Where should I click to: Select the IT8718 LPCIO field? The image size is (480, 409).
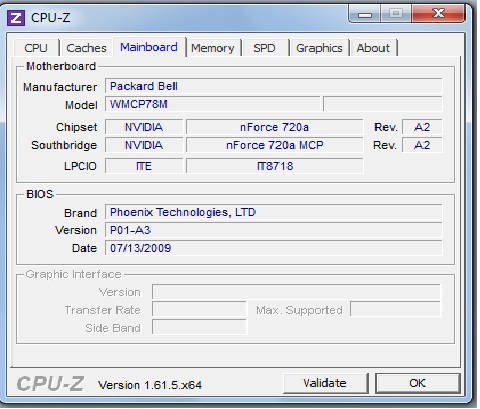pyautogui.click(x=274, y=166)
